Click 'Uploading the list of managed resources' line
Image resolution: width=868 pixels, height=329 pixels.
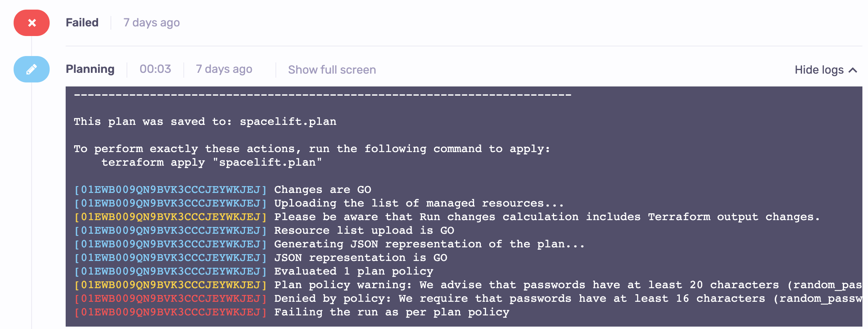tap(419, 203)
